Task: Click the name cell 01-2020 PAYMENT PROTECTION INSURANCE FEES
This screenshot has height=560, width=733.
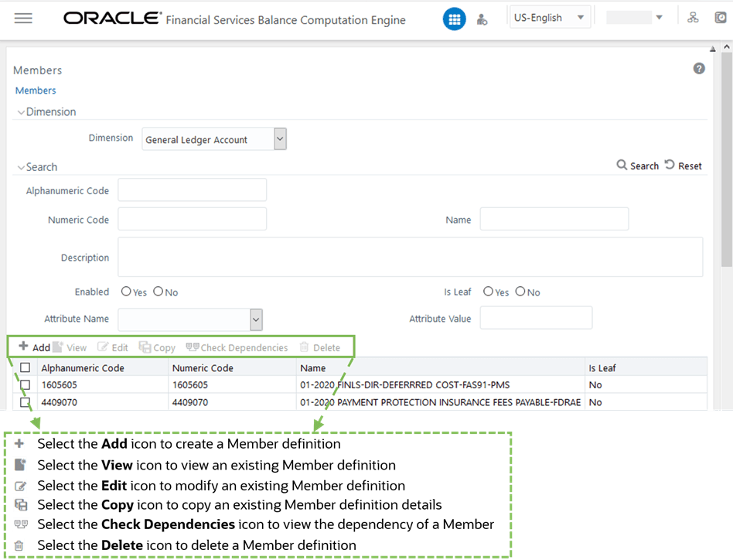Action: point(440,402)
